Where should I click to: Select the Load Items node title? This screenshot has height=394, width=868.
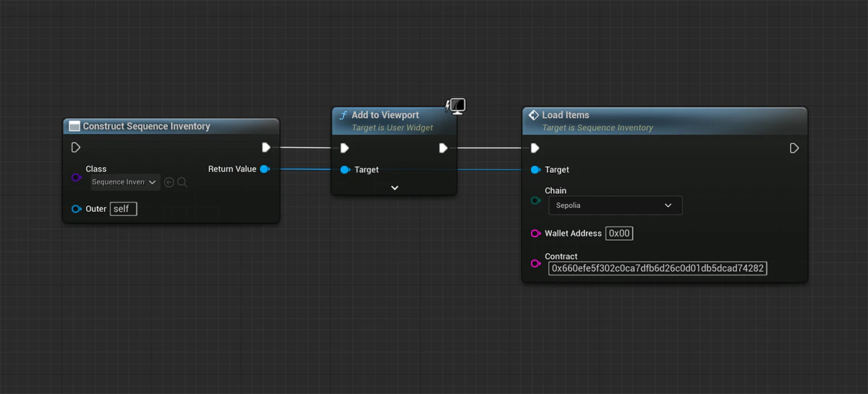566,115
